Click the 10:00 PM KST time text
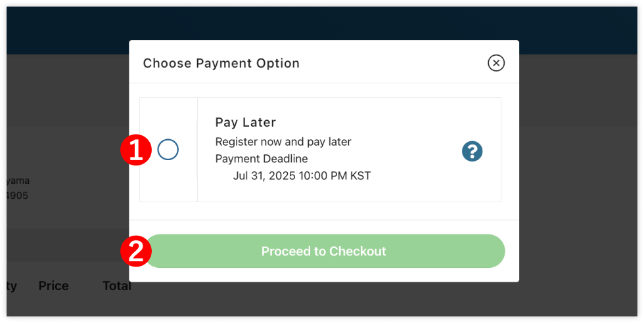The width and height of the screenshot is (644, 323). (x=334, y=176)
